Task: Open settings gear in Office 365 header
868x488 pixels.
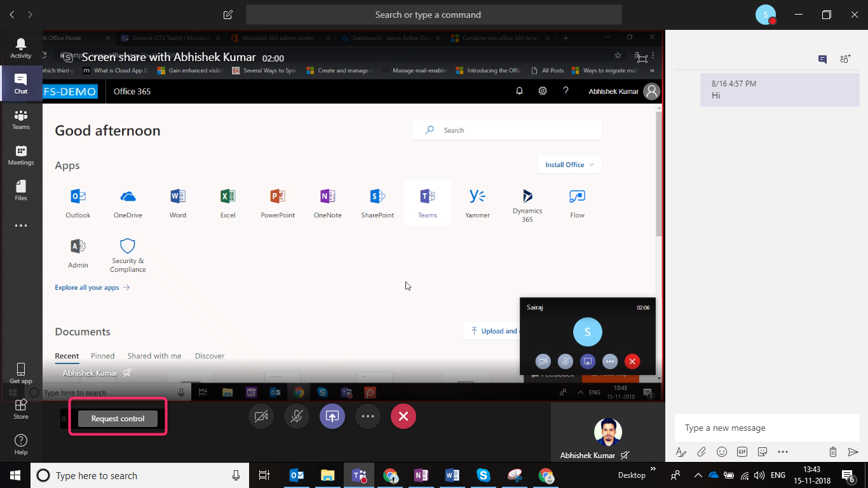Action: pyautogui.click(x=543, y=91)
